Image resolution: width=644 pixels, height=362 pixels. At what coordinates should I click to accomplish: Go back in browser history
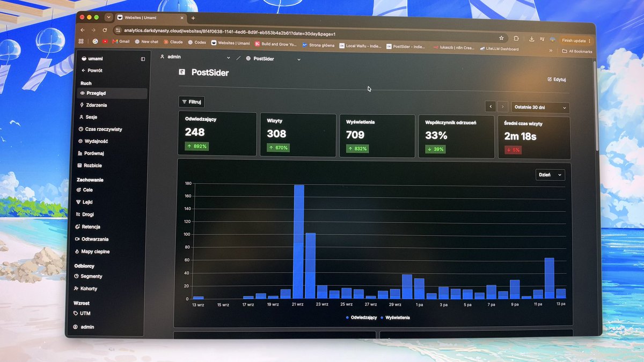pos(82,29)
